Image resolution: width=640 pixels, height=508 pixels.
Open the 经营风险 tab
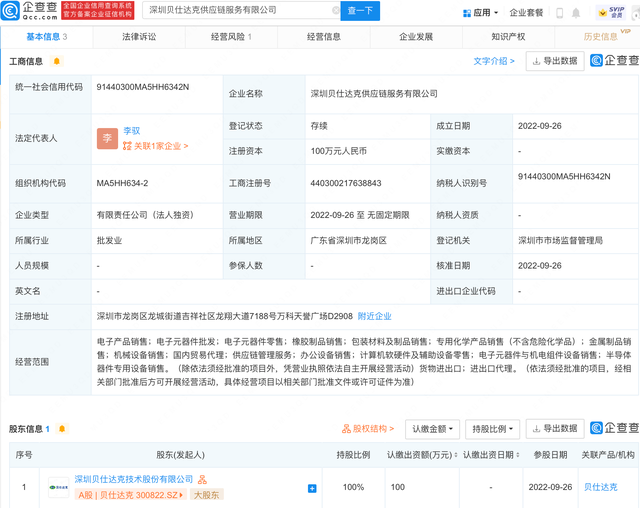[230, 37]
